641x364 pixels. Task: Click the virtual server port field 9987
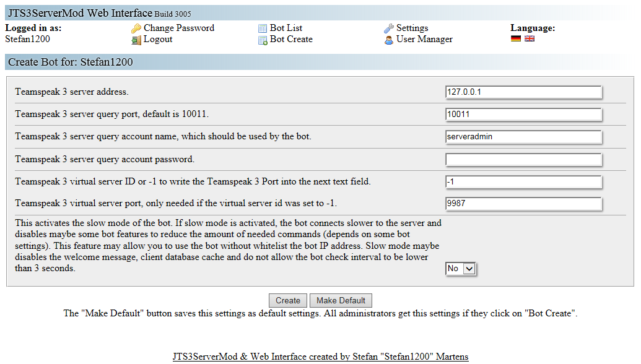[x=523, y=204]
